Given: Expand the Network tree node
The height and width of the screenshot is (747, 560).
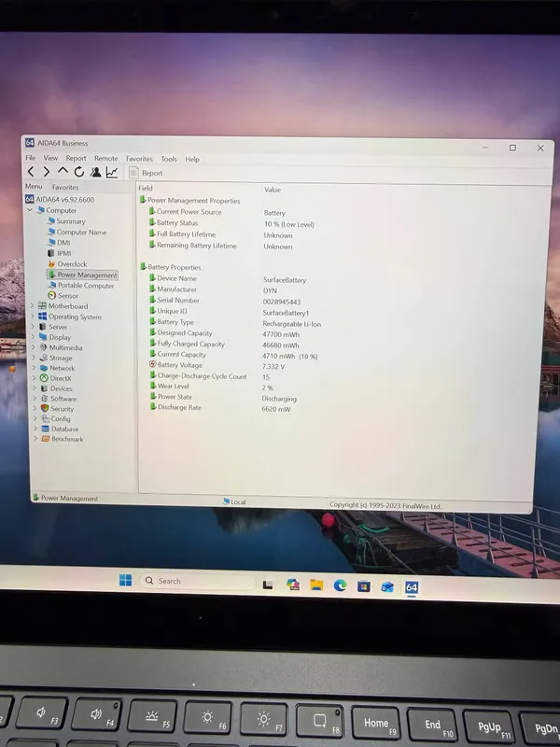Looking at the screenshot, I should [x=34, y=368].
